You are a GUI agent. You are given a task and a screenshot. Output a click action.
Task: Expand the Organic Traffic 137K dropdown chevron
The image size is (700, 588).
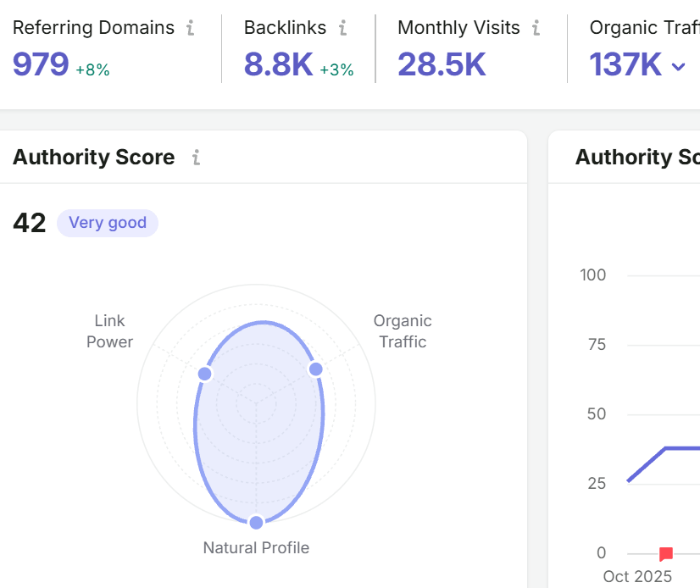pos(678,67)
